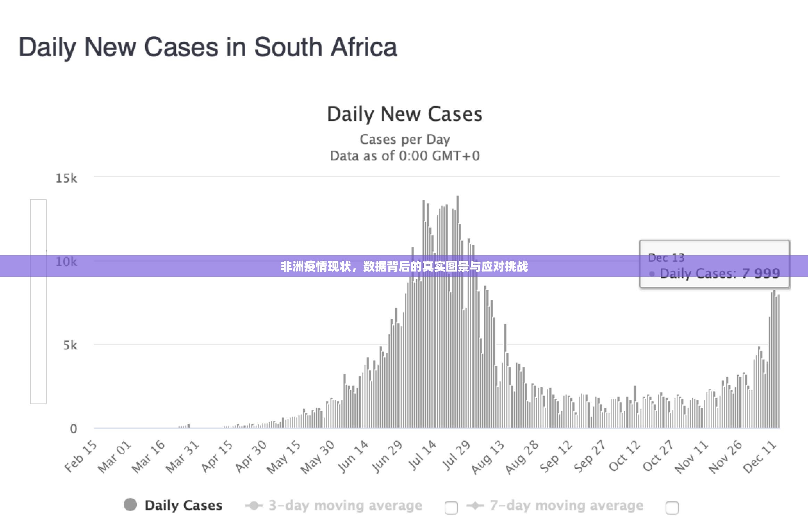
Task: Toggle the Daily Cases legend label
Action: [x=183, y=505]
